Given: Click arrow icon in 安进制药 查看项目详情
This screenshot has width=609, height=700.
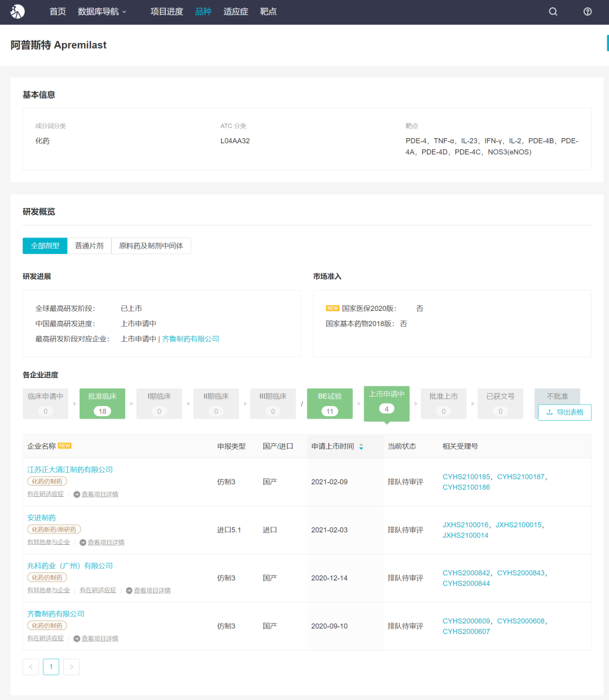Looking at the screenshot, I should point(83,543).
